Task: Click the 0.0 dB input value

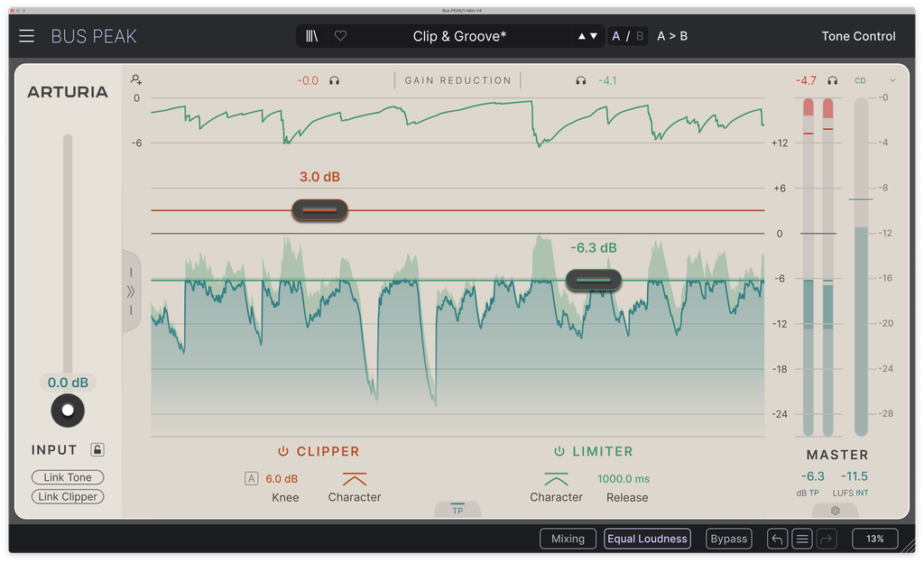Action: point(68,383)
